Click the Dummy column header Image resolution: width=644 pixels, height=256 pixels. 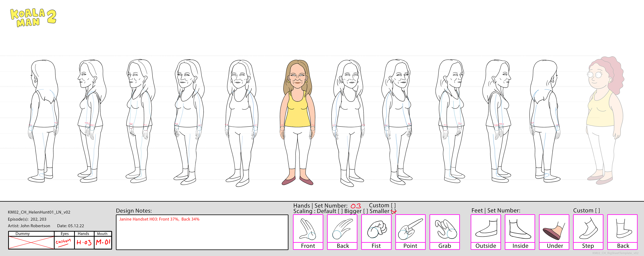pos(22,234)
